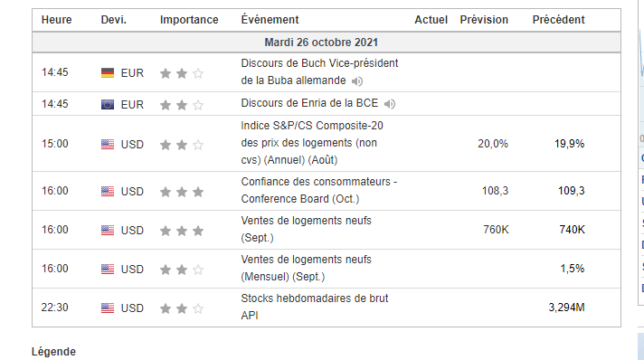The width and height of the screenshot is (644, 360).
Task: Click speaker icon next to Enria BCE speech
Action: (x=389, y=104)
